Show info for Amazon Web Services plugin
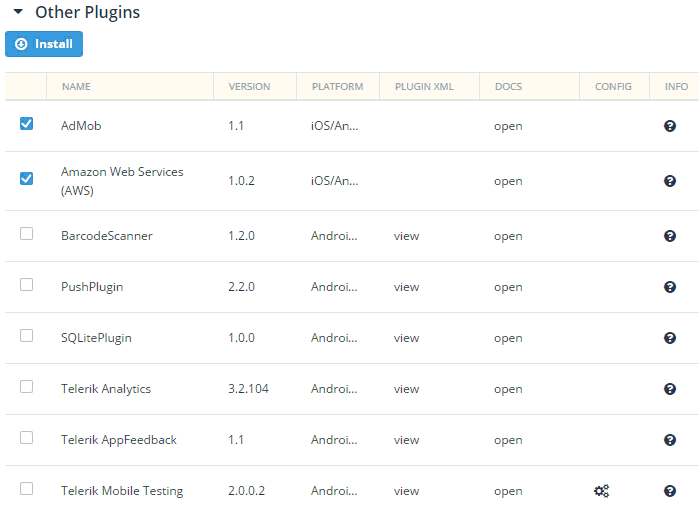 (x=670, y=181)
